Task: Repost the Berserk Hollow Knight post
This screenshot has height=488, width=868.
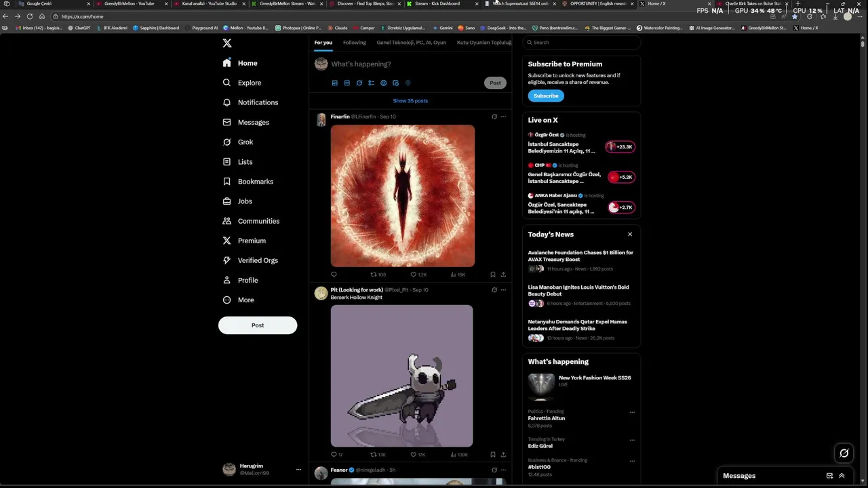Action: (378, 454)
